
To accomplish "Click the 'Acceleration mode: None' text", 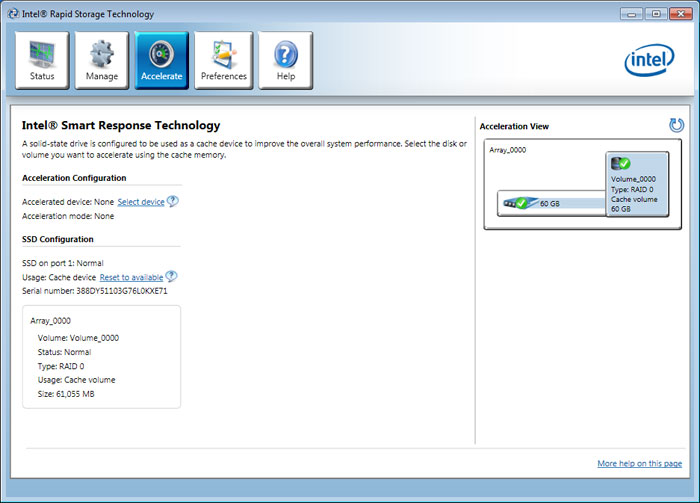I will pyautogui.click(x=68, y=216).
